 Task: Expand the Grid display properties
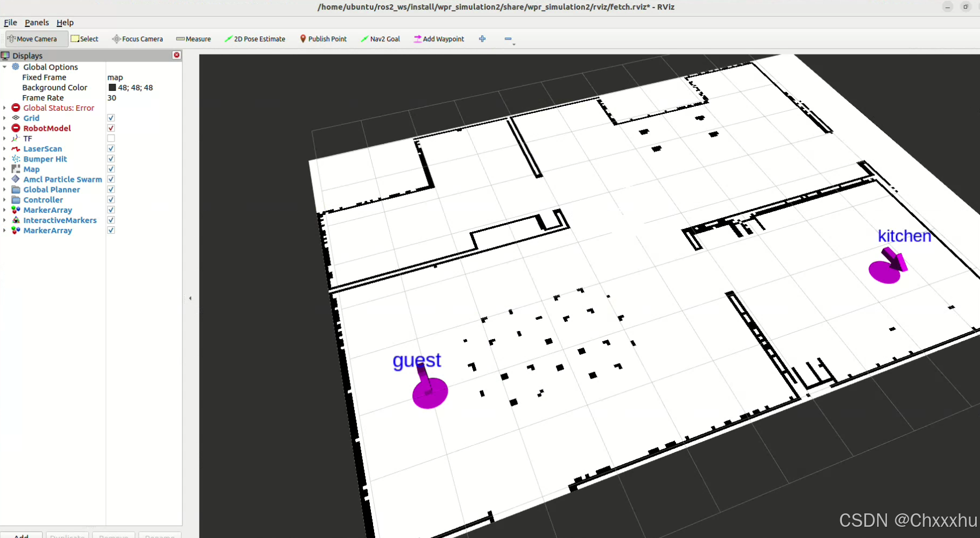point(5,118)
